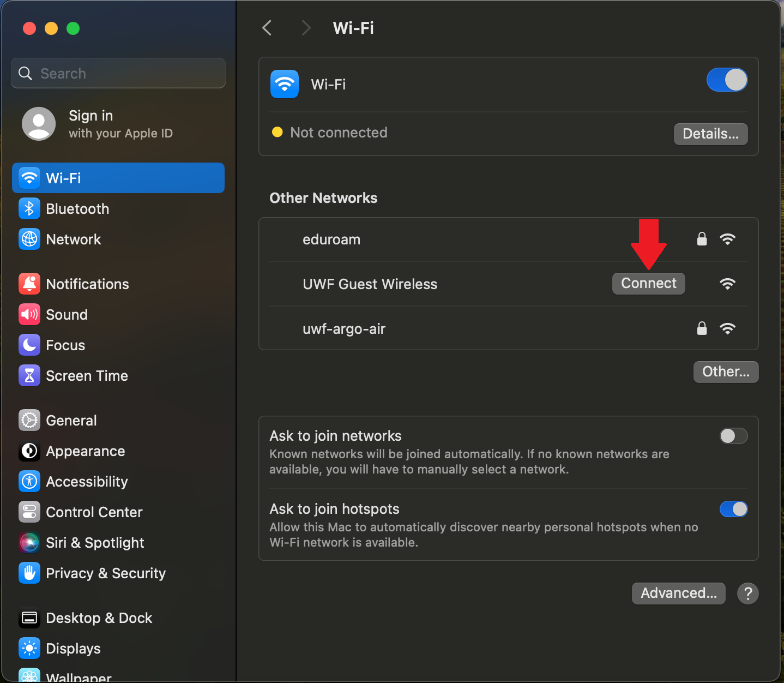This screenshot has height=683, width=784.
Task: Click the General gear icon
Action: tap(29, 420)
